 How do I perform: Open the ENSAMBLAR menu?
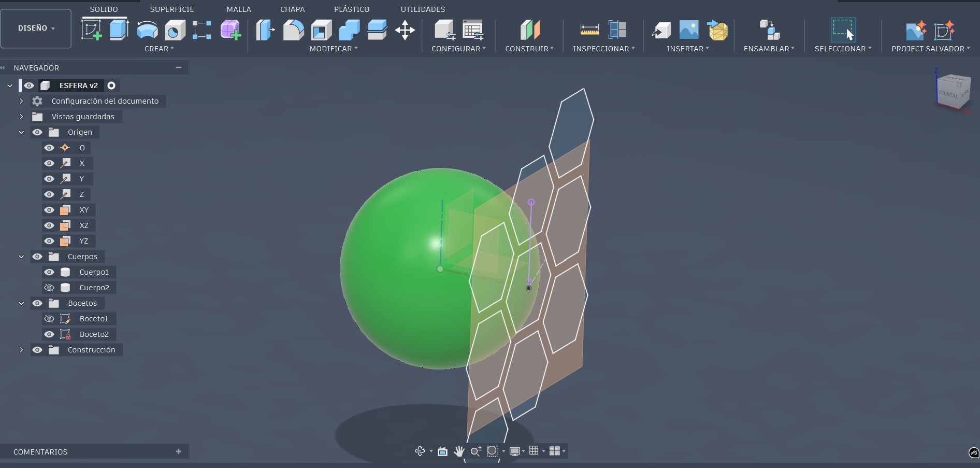click(769, 49)
